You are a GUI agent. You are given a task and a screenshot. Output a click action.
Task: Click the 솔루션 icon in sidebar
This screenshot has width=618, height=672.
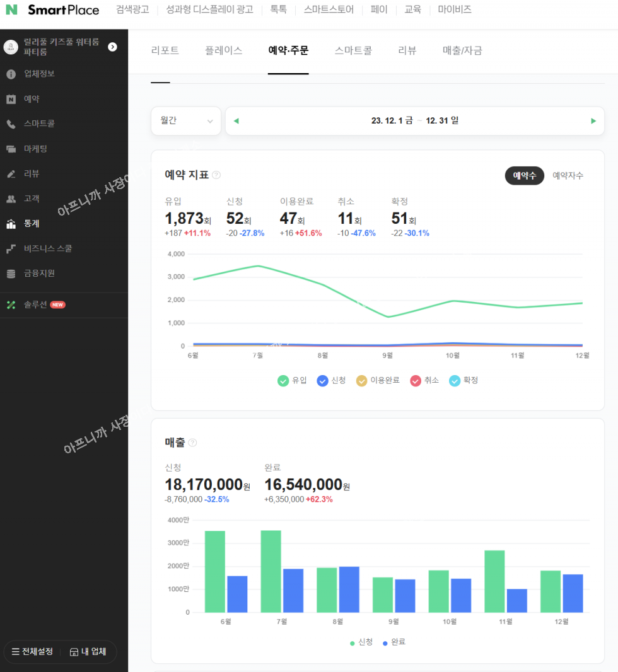click(11, 305)
